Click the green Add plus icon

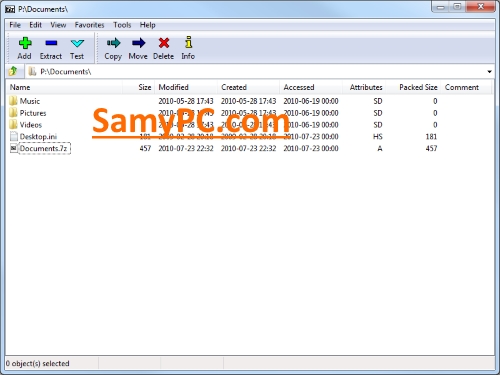(25, 43)
